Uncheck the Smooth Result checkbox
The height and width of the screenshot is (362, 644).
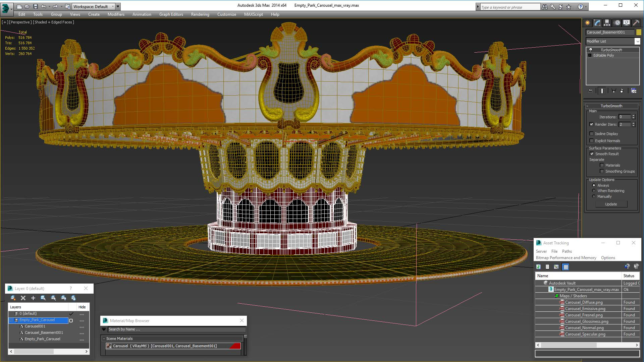coord(592,154)
